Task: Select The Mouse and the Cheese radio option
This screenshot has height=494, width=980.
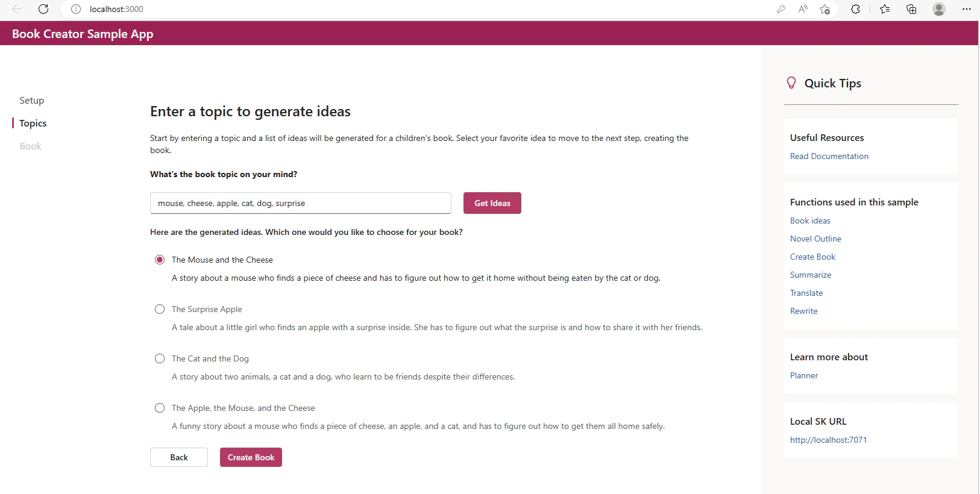Action: tap(160, 260)
